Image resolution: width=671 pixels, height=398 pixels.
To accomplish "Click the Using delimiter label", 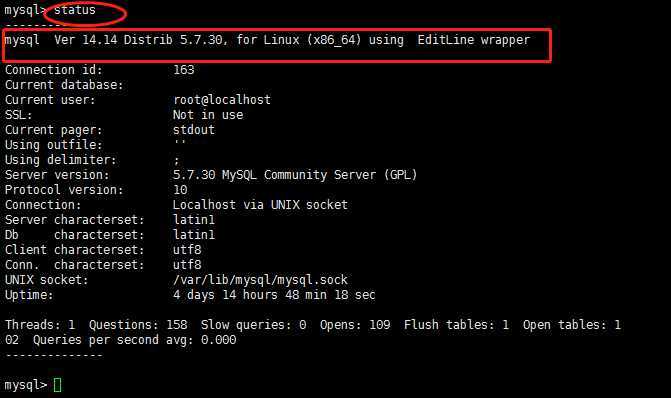I will click(x=60, y=160).
